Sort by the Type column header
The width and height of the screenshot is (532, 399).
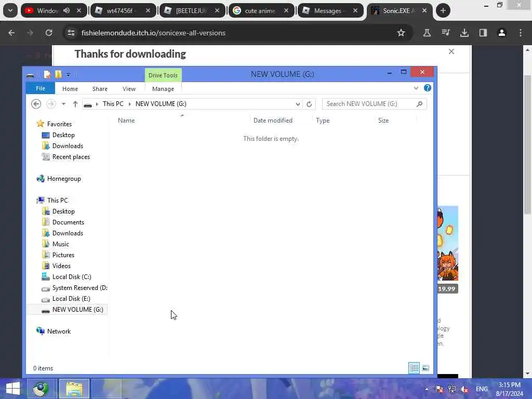(x=323, y=121)
